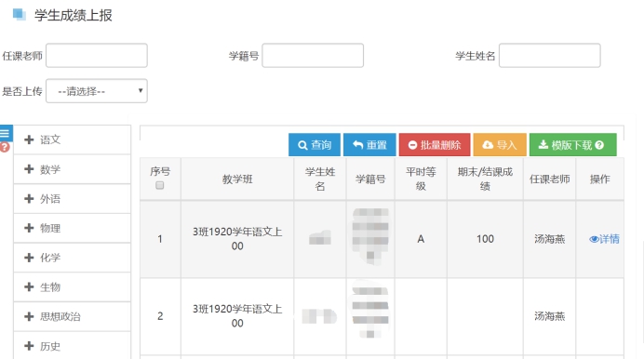Click the 学籍号 input field

click(313, 56)
